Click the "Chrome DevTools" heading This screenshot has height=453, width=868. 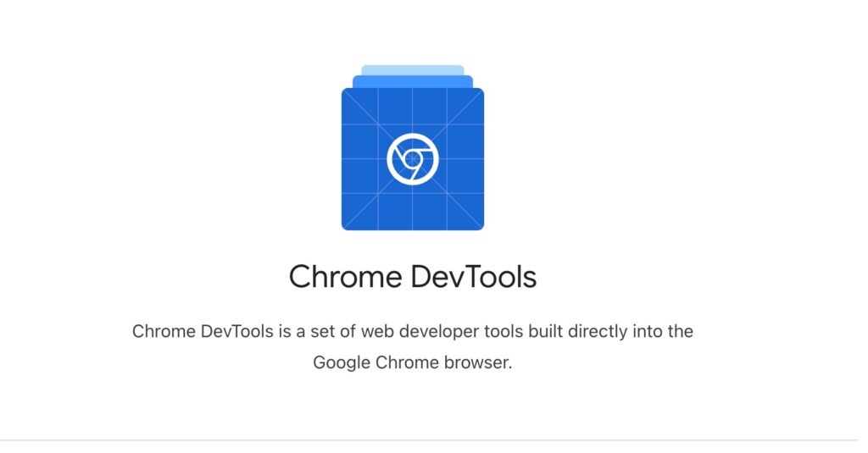[413, 276]
